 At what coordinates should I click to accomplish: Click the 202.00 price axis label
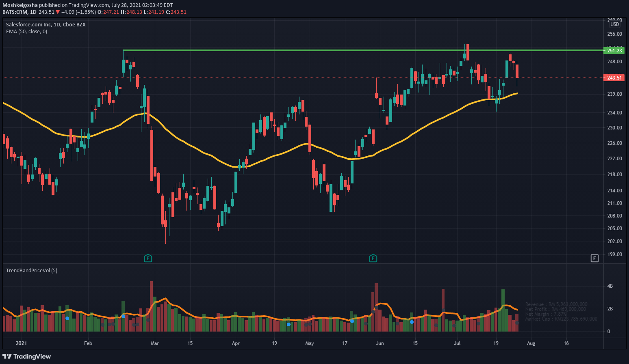pyautogui.click(x=614, y=241)
